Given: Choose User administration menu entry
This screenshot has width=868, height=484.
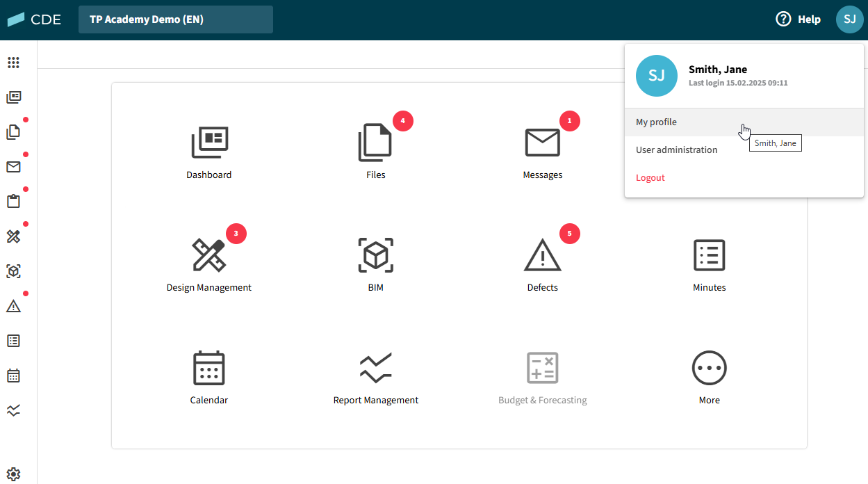Looking at the screenshot, I should point(676,150).
